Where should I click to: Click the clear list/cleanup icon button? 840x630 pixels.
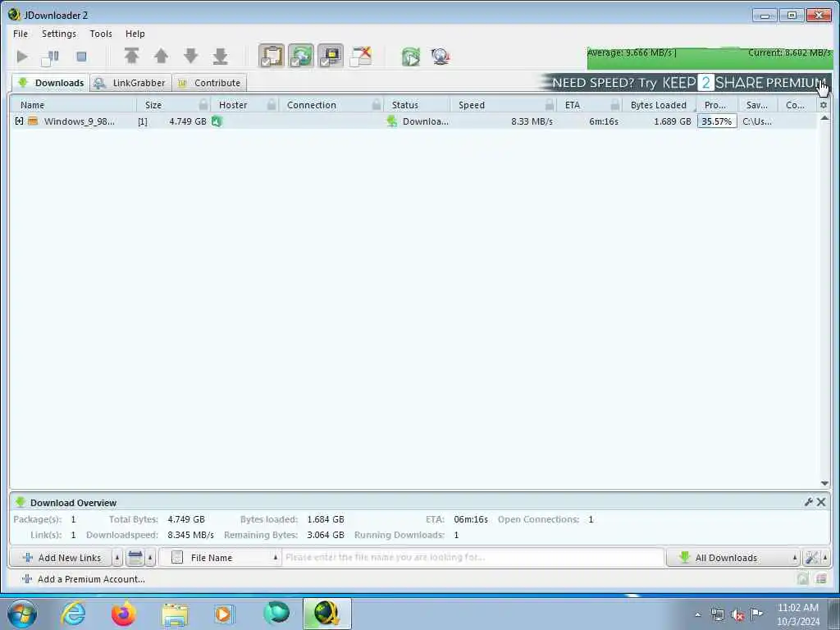(135, 558)
